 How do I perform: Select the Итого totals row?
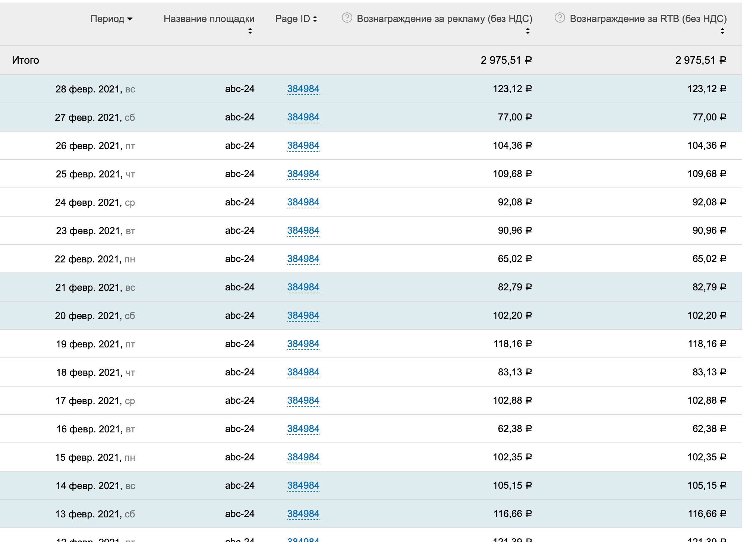point(25,60)
